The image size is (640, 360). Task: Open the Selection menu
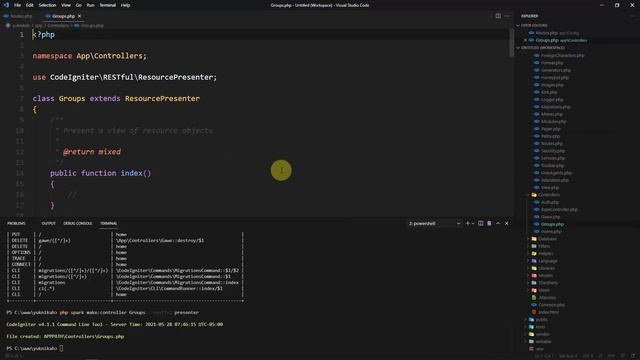tap(47, 5)
